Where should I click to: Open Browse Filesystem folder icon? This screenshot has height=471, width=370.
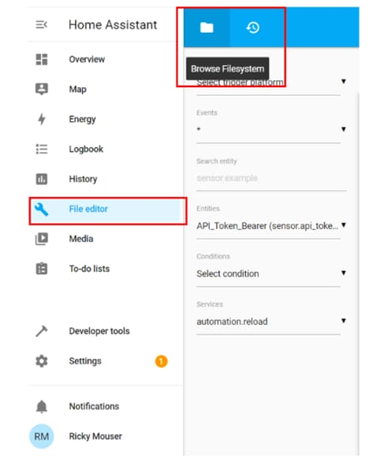[207, 27]
